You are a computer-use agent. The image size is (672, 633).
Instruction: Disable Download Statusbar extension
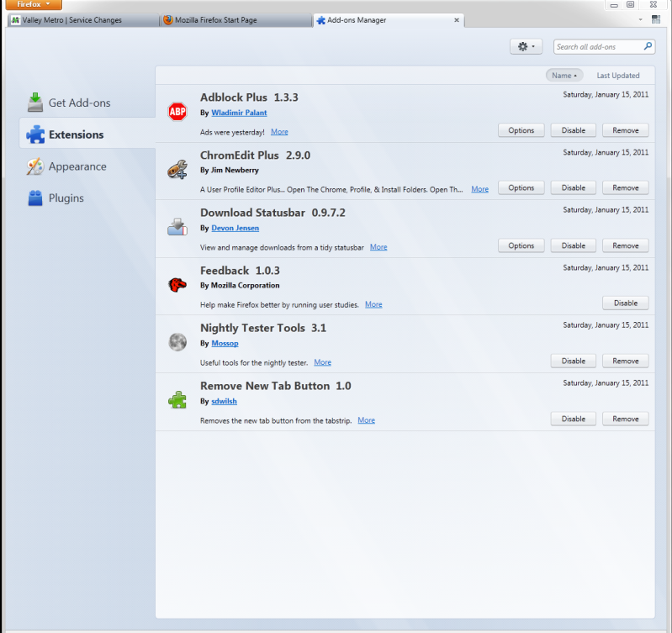coord(573,245)
